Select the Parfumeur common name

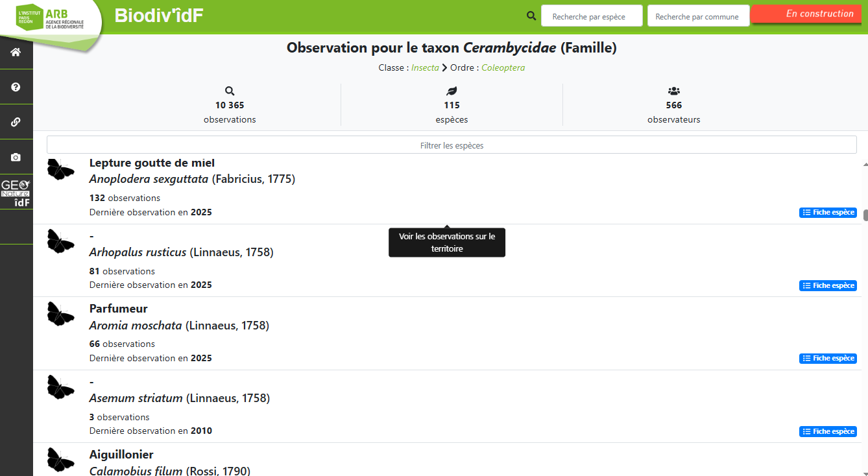point(119,309)
